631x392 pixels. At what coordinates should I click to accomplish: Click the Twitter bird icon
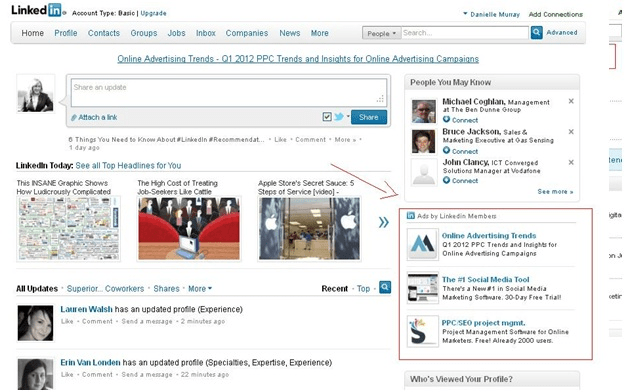(x=339, y=117)
